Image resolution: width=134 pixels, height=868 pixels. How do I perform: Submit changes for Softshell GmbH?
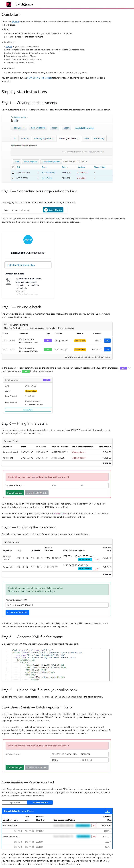coord(14,767)
